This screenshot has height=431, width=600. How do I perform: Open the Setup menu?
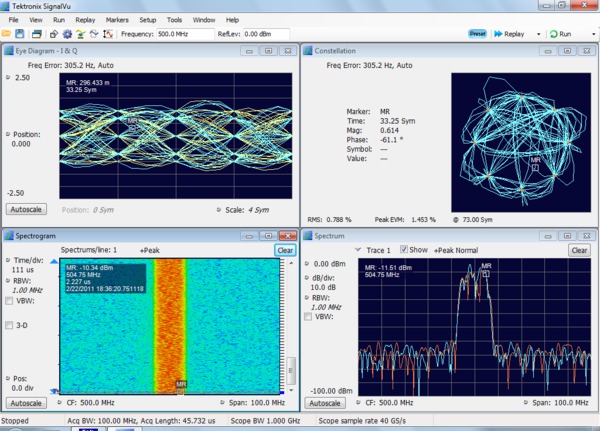point(148,19)
